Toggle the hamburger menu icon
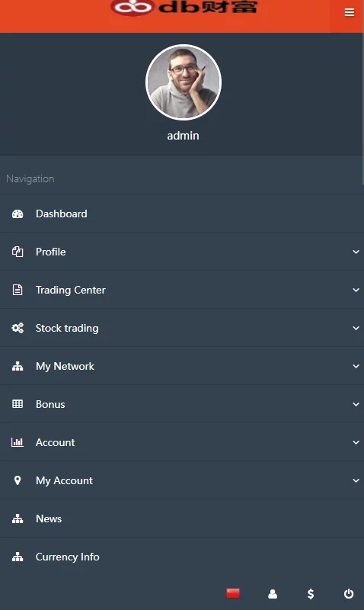 (350, 13)
